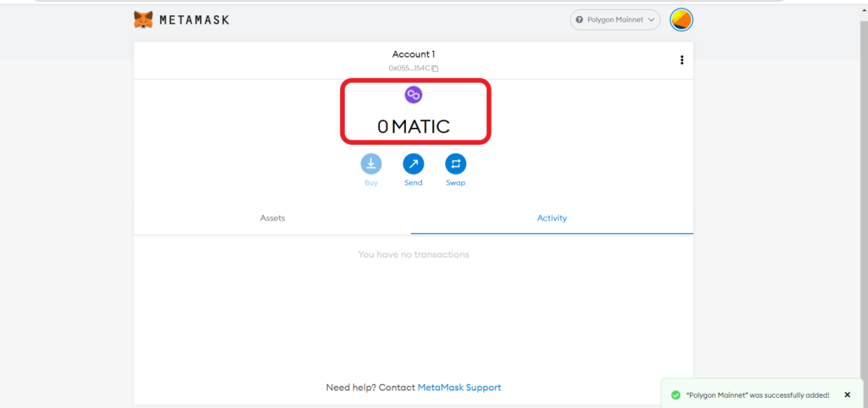Click the '"Polygon Mainnet" was successfully added!' text
Screen dimensions: 868x408
757,395
